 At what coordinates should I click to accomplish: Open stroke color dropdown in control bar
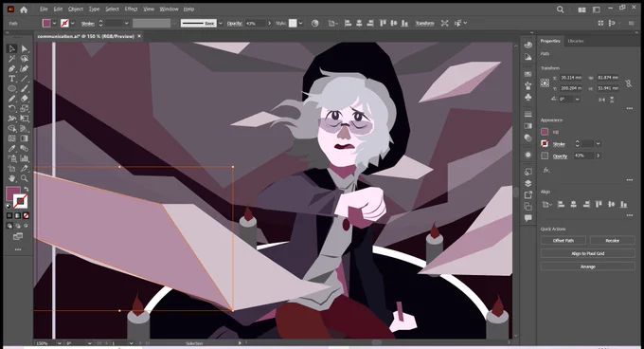73,24
